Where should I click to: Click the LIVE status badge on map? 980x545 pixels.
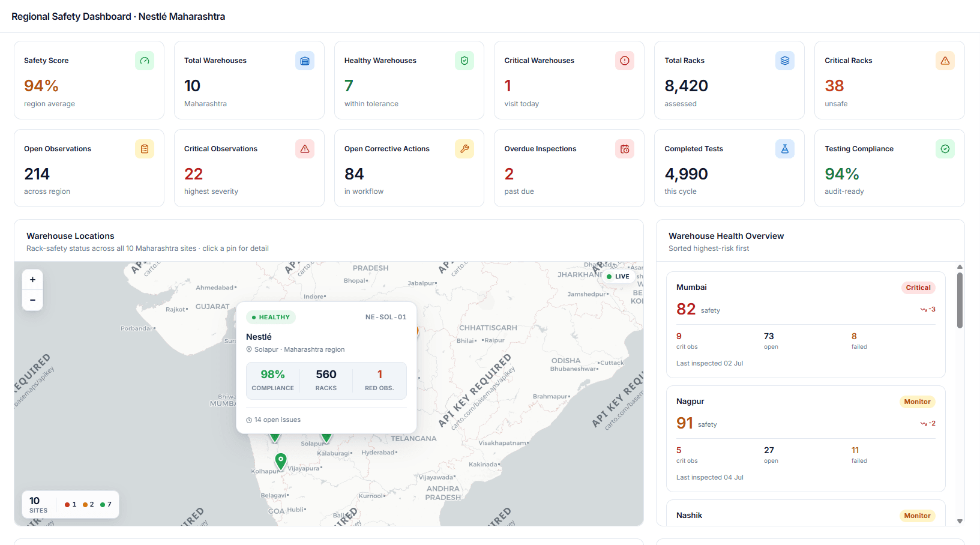click(618, 277)
